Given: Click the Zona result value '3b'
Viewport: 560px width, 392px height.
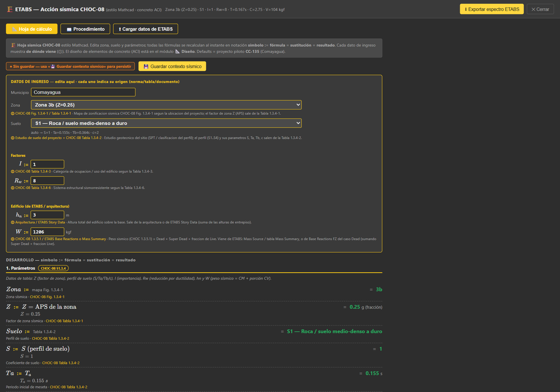Looking at the screenshot, I should click(x=379, y=289).
